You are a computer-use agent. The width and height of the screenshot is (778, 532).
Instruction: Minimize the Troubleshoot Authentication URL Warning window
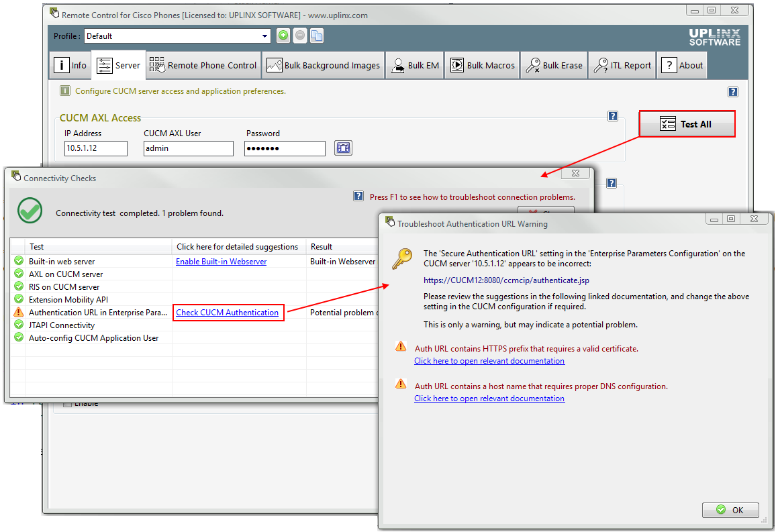(x=714, y=219)
